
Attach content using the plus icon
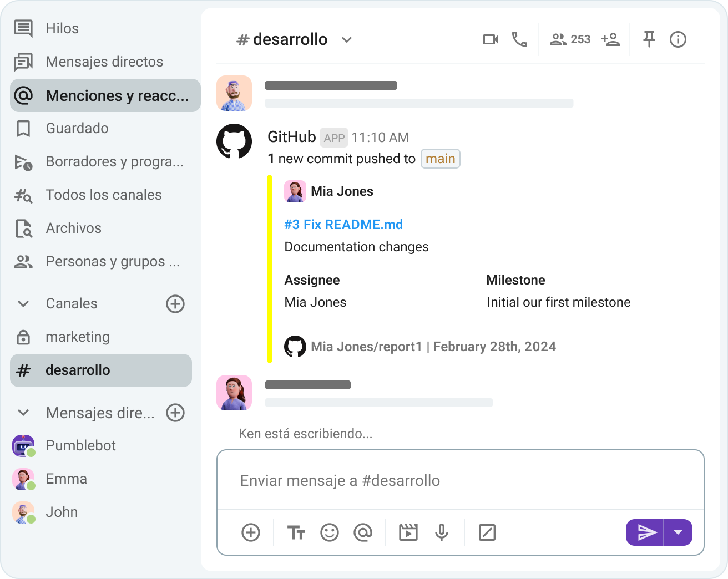250,532
